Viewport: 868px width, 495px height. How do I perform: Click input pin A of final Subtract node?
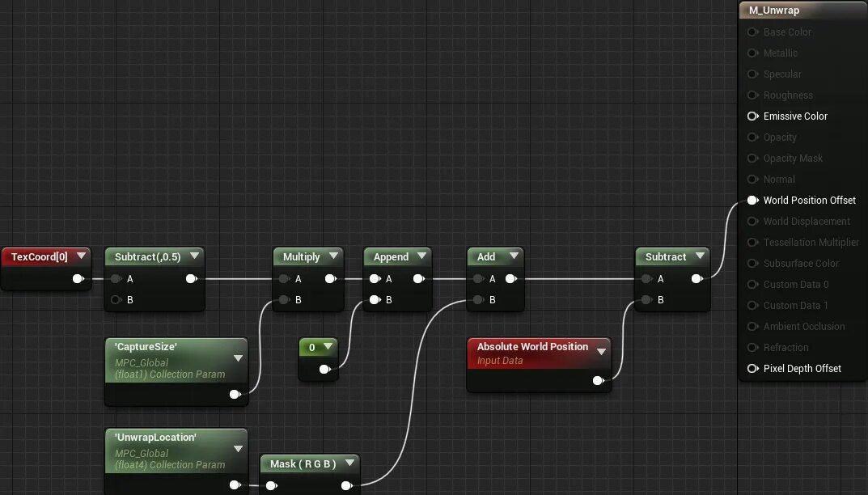pos(647,278)
